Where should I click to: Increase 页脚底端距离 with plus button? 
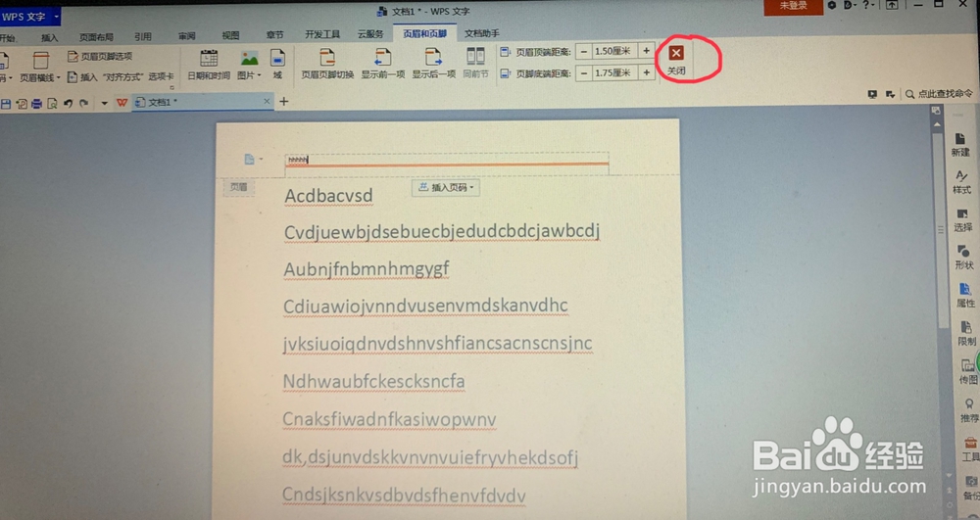646,72
